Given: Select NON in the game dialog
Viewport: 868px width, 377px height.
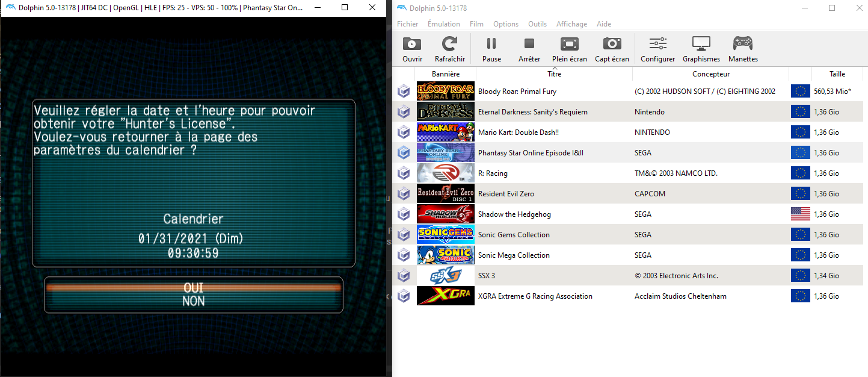Looking at the screenshot, I should point(193,301).
